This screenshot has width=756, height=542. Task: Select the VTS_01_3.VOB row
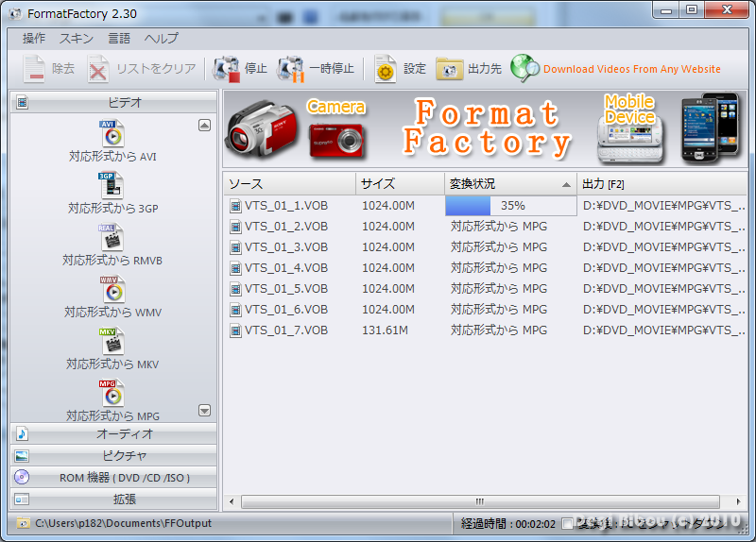[485, 247]
